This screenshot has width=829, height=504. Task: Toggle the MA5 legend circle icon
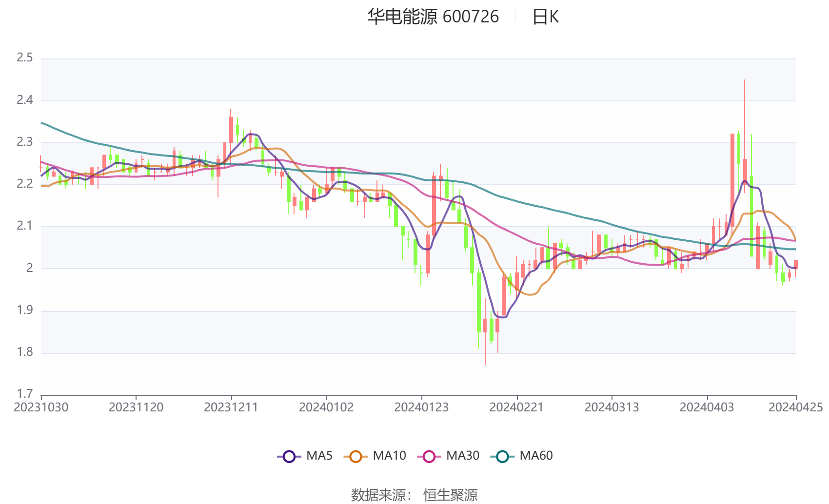pyautogui.click(x=289, y=456)
